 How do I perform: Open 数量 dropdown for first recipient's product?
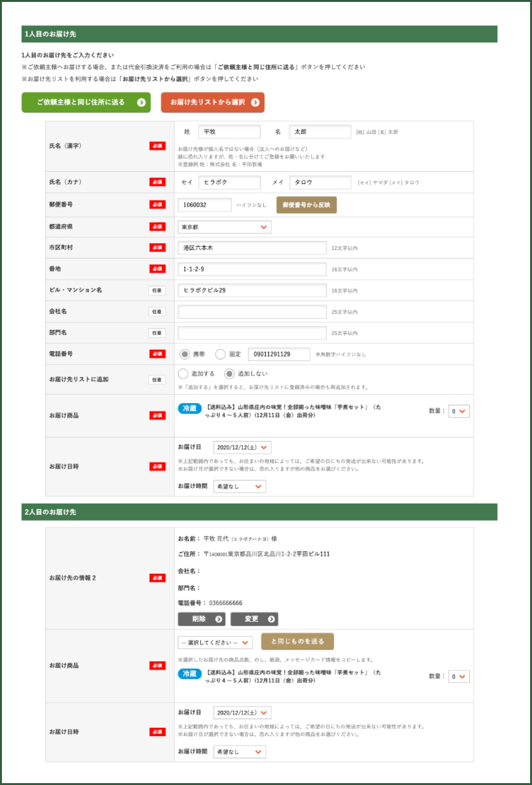click(x=459, y=411)
